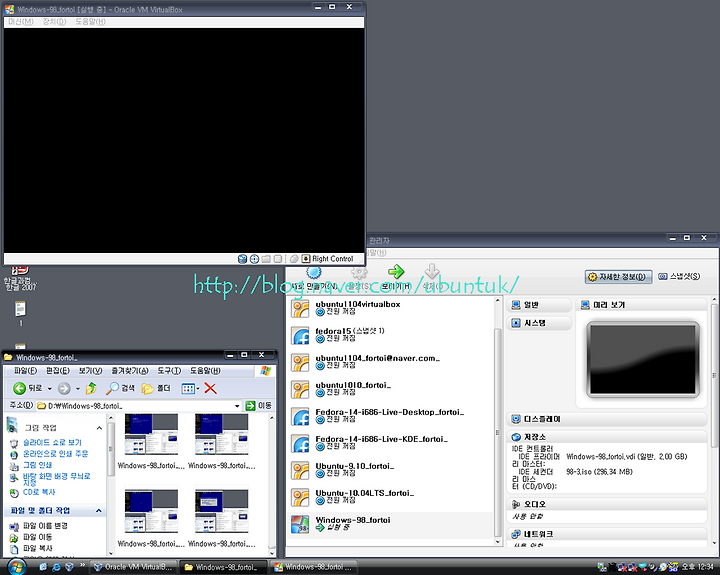
Task: Collapse the System (시스템) section
Action: point(539,323)
